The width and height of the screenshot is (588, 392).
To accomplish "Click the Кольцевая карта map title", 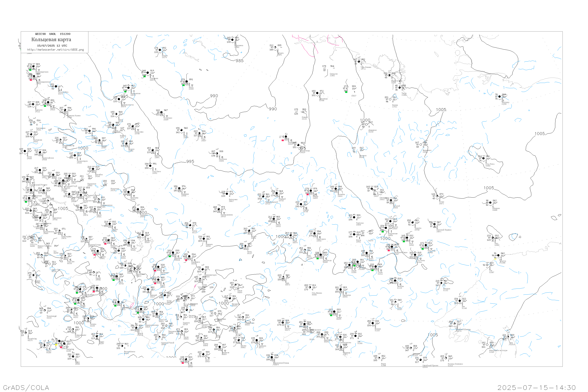I will [x=51, y=40].
